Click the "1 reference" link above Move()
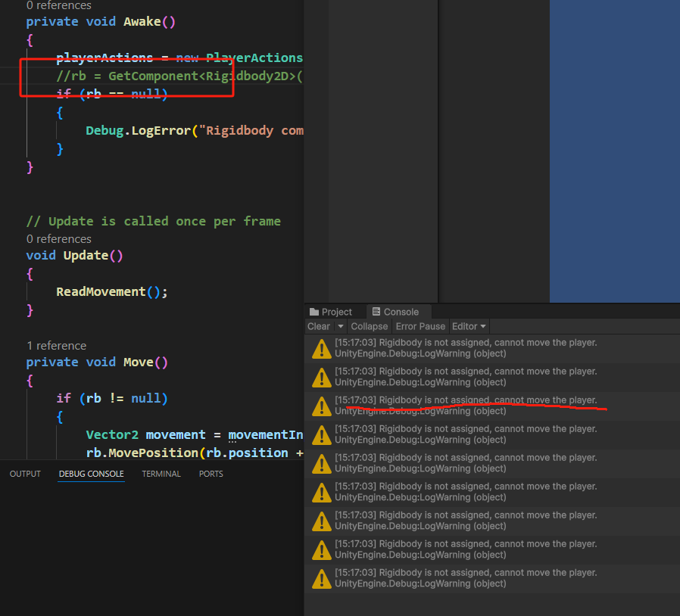Viewport: 680px width, 616px height. 56,345
